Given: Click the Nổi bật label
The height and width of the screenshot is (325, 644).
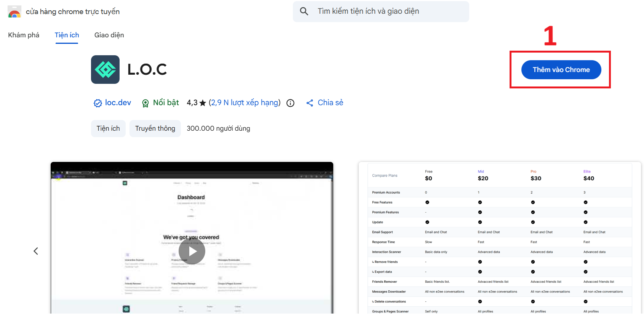Looking at the screenshot, I should [166, 102].
